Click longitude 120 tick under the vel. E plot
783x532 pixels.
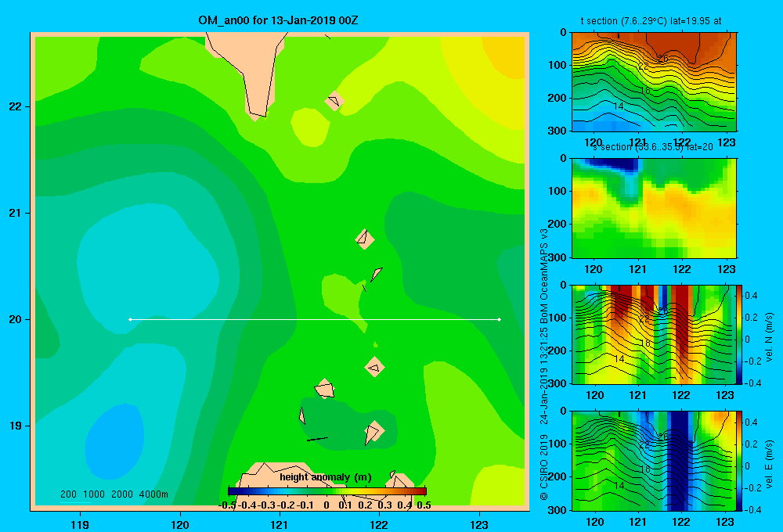[x=594, y=522]
